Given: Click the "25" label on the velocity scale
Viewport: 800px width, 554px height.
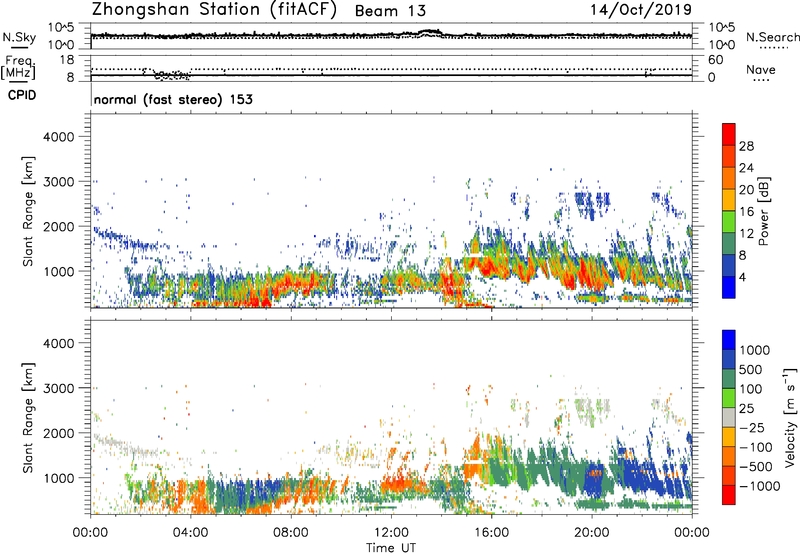Looking at the screenshot, I should pos(746,409).
